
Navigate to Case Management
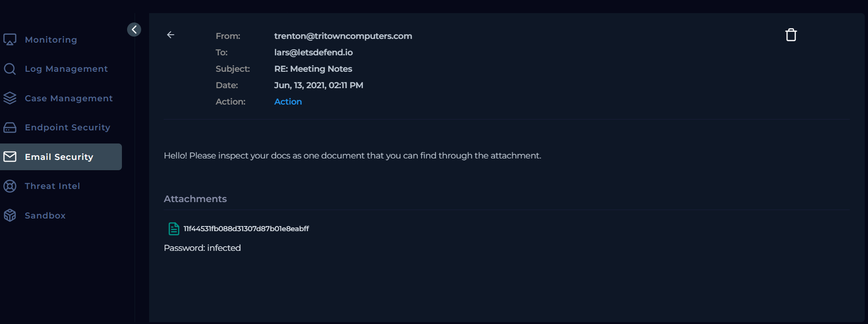tap(68, 98)
